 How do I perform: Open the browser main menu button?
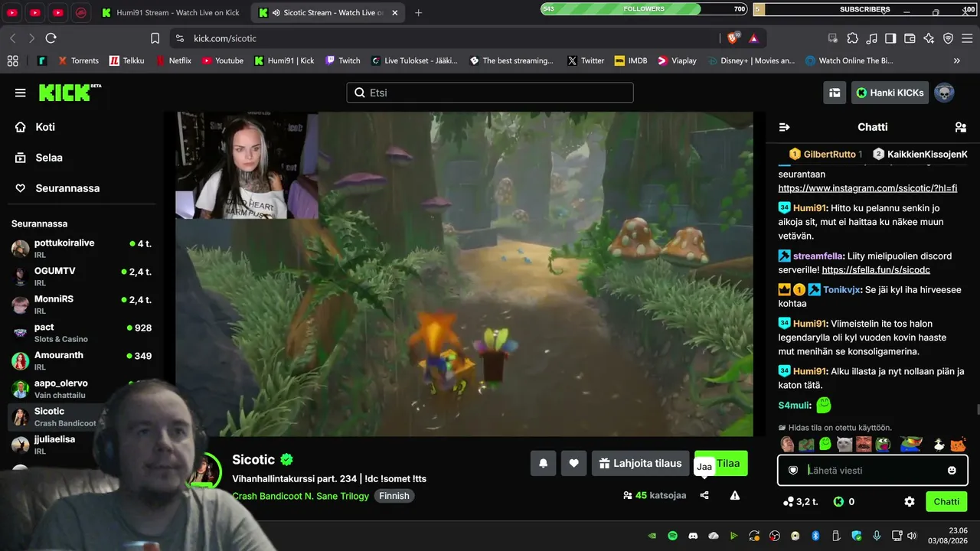tap(967, 38)
